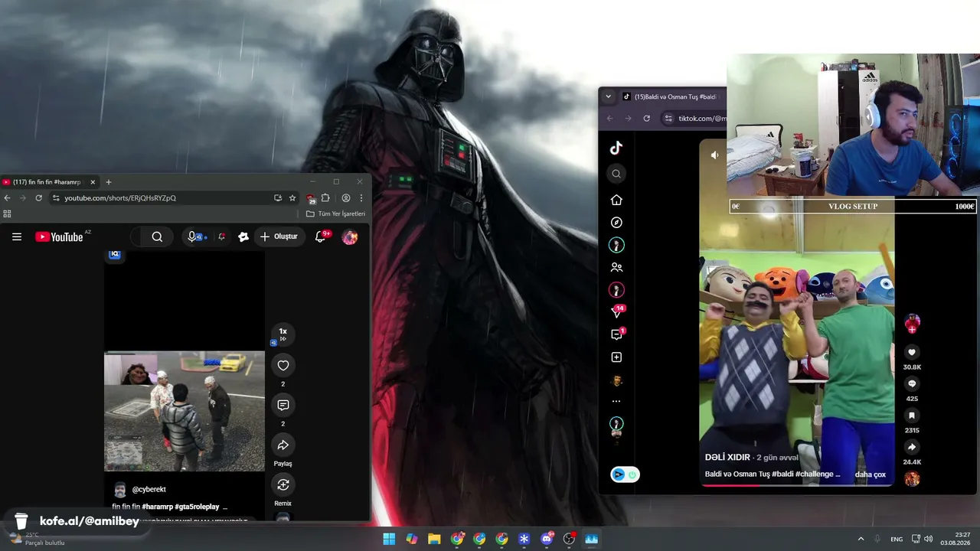Viewport: 980px width, 551px height.
Task: Expand tab search dropdown in TikTok window
Action: (x=609, y=97)
